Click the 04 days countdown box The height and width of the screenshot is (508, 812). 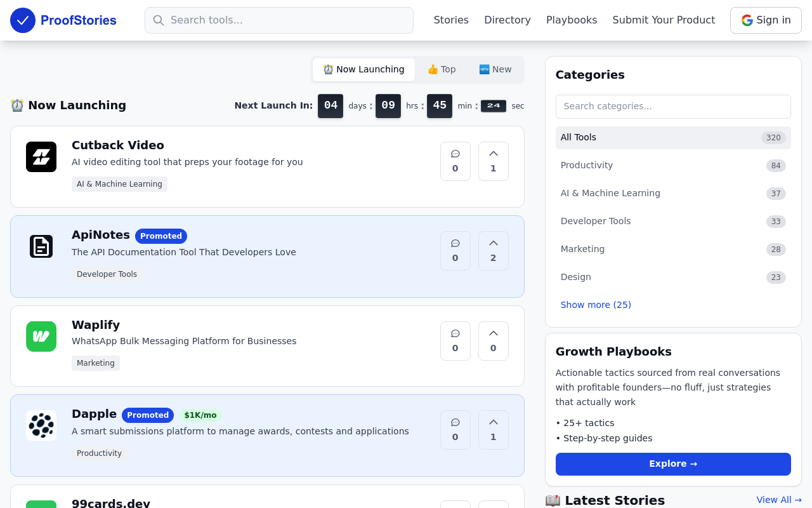[331, 106]
